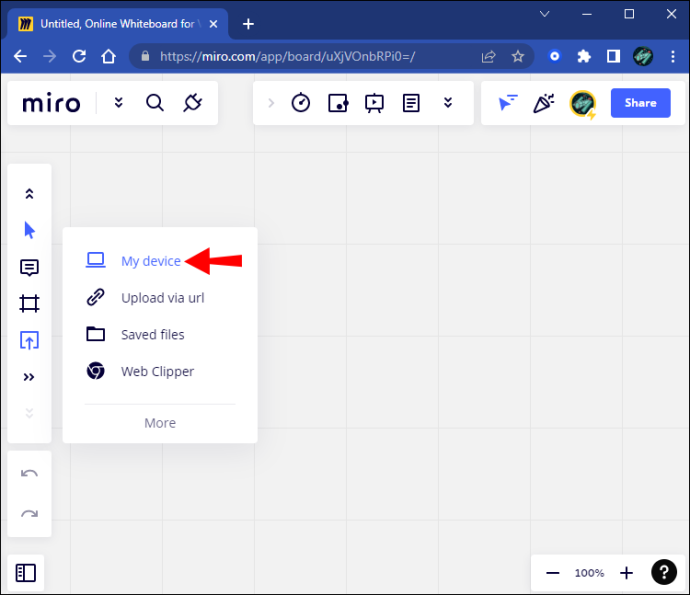690x595 pixels.
Task: Click More in upload menu
Action: 160,423
